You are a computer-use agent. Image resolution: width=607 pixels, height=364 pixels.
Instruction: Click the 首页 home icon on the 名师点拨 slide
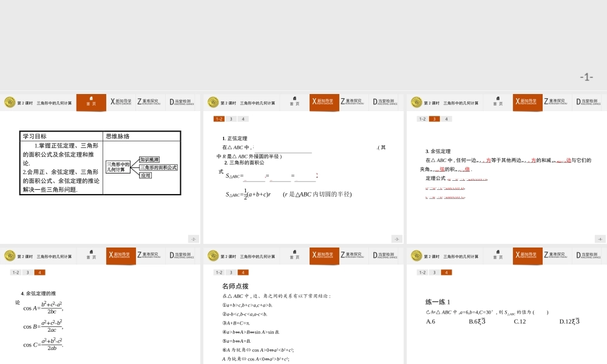click(294, 255)
